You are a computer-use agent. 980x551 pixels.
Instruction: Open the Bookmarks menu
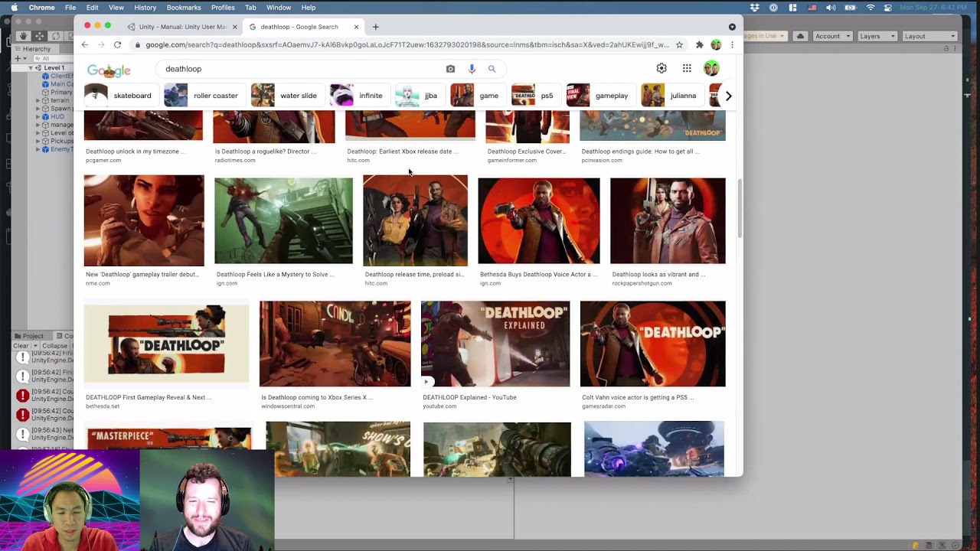click(x=184, y=8)
